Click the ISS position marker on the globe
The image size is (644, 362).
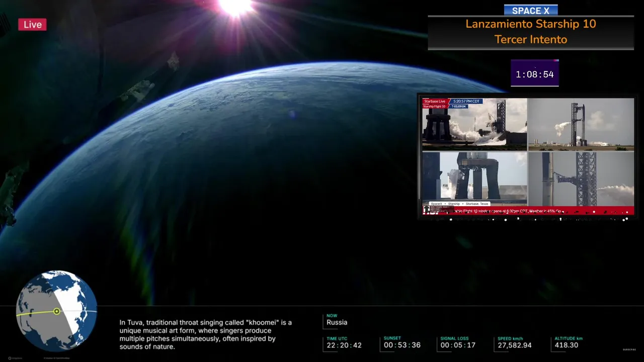point(57,311)
